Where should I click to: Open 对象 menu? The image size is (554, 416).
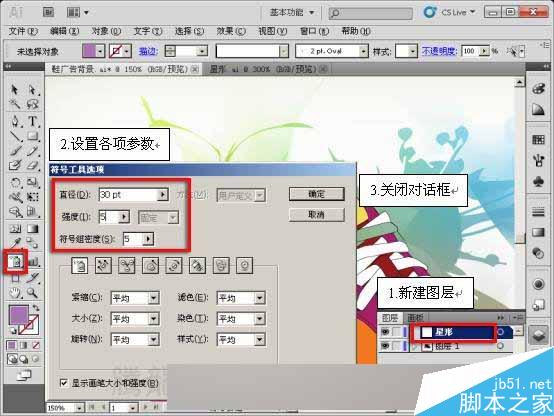click(106, 31)
